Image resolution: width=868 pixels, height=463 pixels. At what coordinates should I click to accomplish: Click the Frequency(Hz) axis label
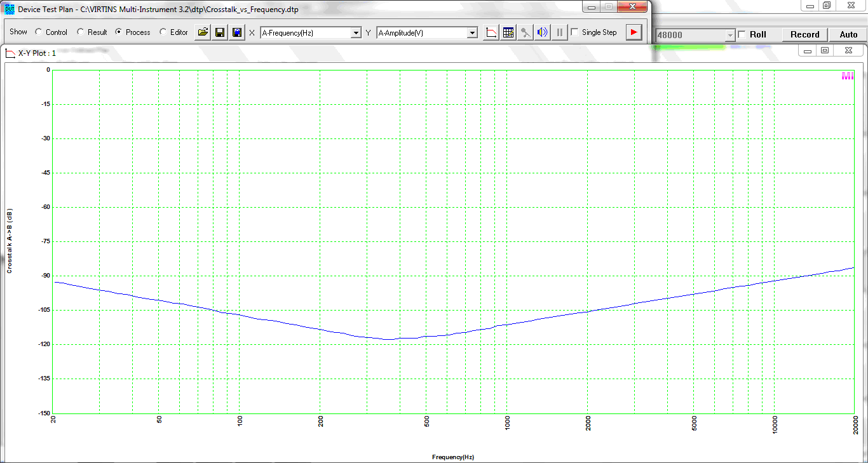pos(453,457)
